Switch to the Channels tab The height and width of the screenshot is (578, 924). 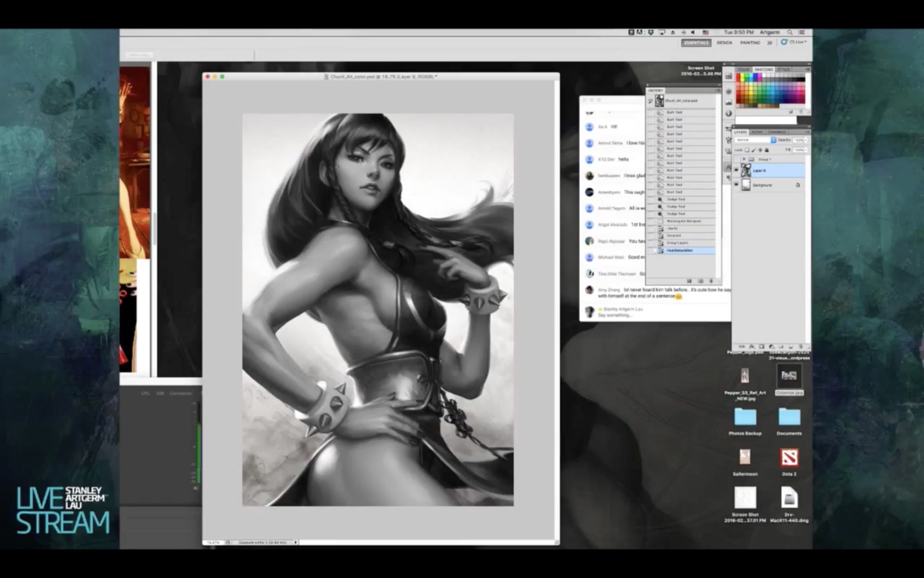coord(777,132)
